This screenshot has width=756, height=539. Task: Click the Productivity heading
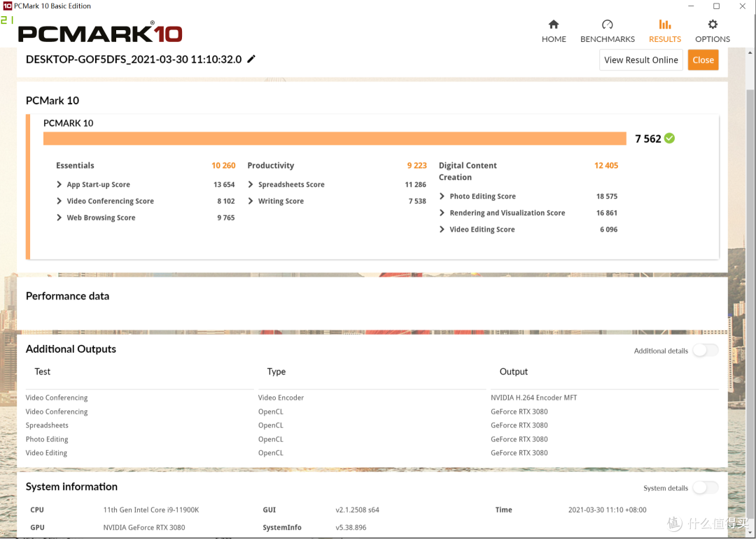[270, 165]
